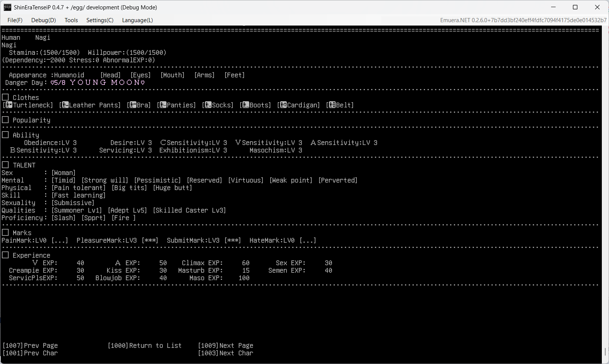The image size is (609, 364).
Task: Click the Belt clothing icon
Action: tap(332, 105)
